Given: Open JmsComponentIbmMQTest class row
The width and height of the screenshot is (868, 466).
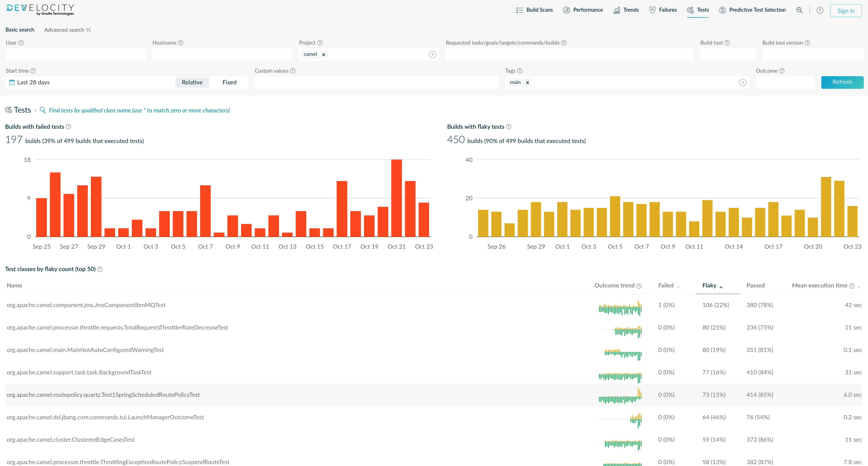Looking at the screenshot, I should tap(433, 305).
